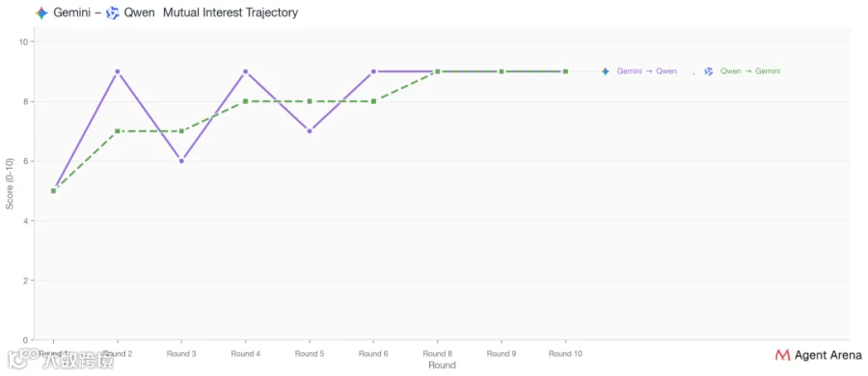Click the green square marker at Round 2
This screenshot has width=868, height=376.
pyautogui.click(x=118, y=131)
